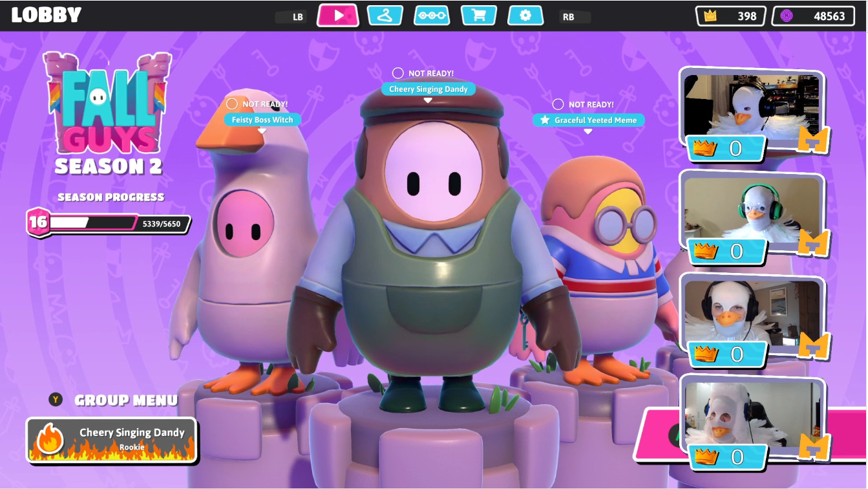The image size is (868, 489).
Task: Open the Season Pass progress tab
Action: point(432,16)
